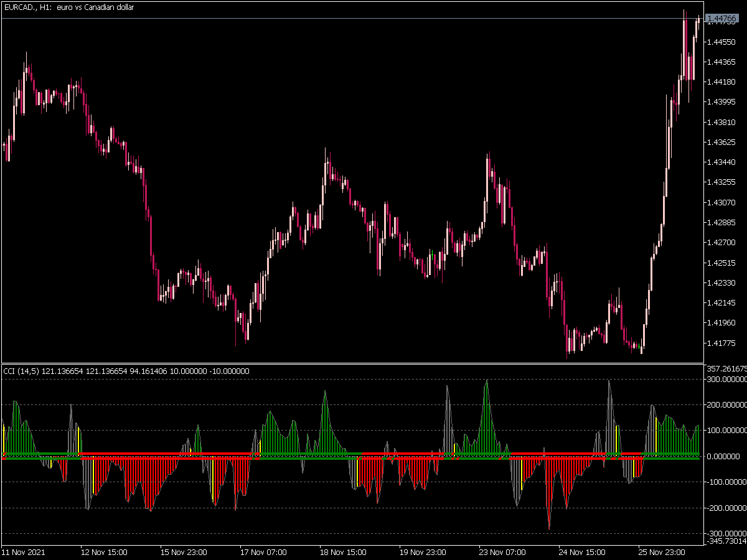The image size is (747, 560).
Task: Click the 24 Nov 15:00 time label
Action: pos(582,552)
